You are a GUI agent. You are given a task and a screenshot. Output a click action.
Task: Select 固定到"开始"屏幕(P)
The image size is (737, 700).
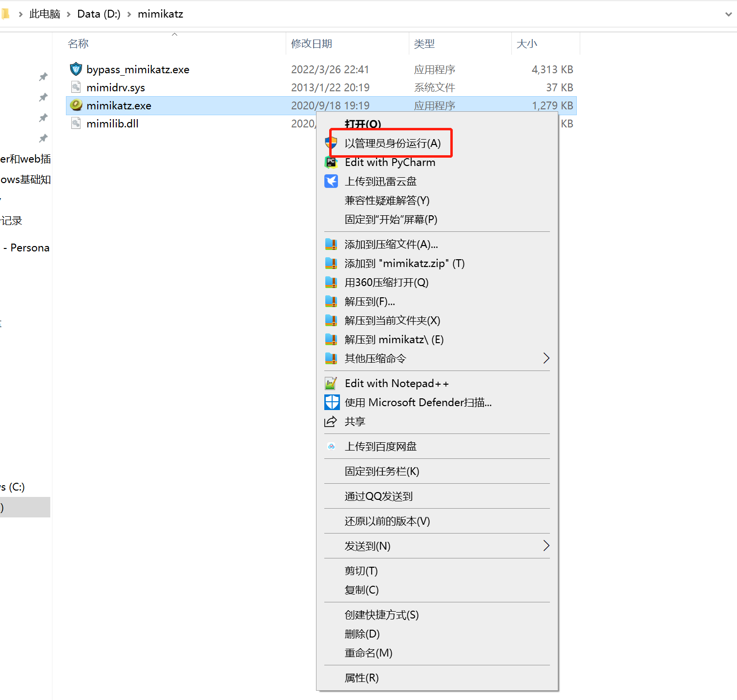click(x=391, y=219)
